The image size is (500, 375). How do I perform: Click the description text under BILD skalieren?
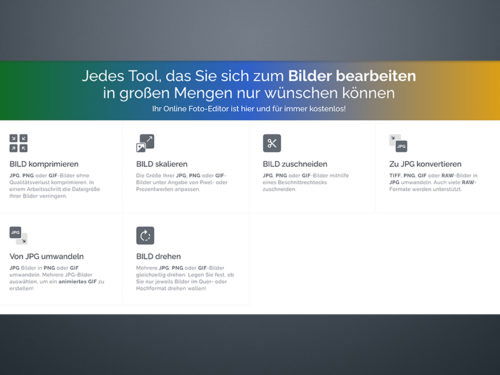click(182, 182)
